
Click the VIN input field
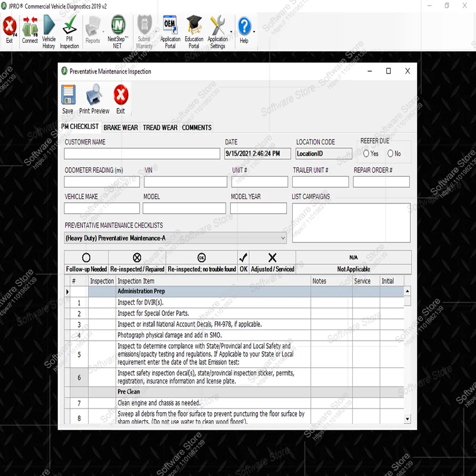[185, 182]
